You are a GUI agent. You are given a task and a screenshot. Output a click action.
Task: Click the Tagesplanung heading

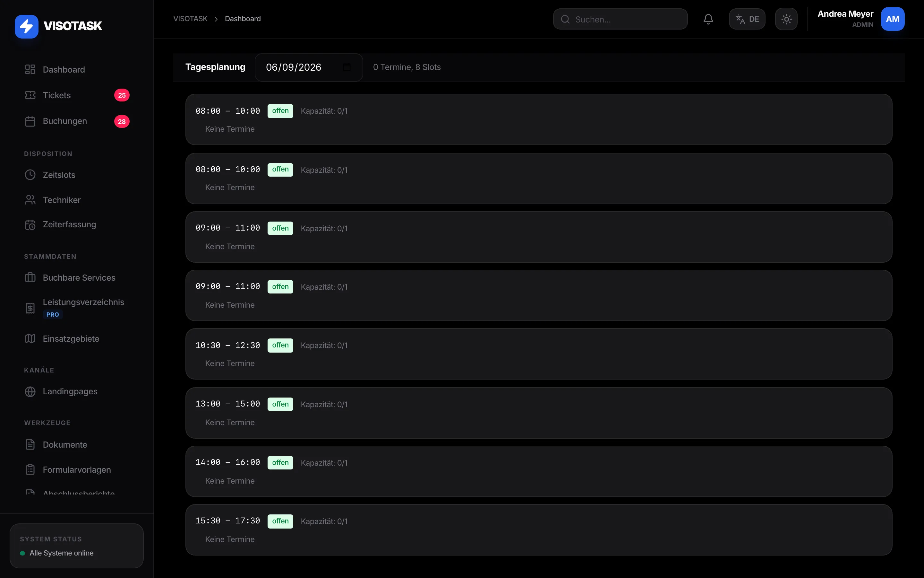pos(215,67)
